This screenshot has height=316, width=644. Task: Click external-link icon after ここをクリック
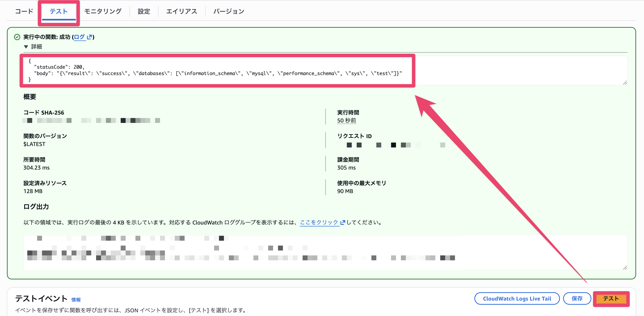(343, 222)
